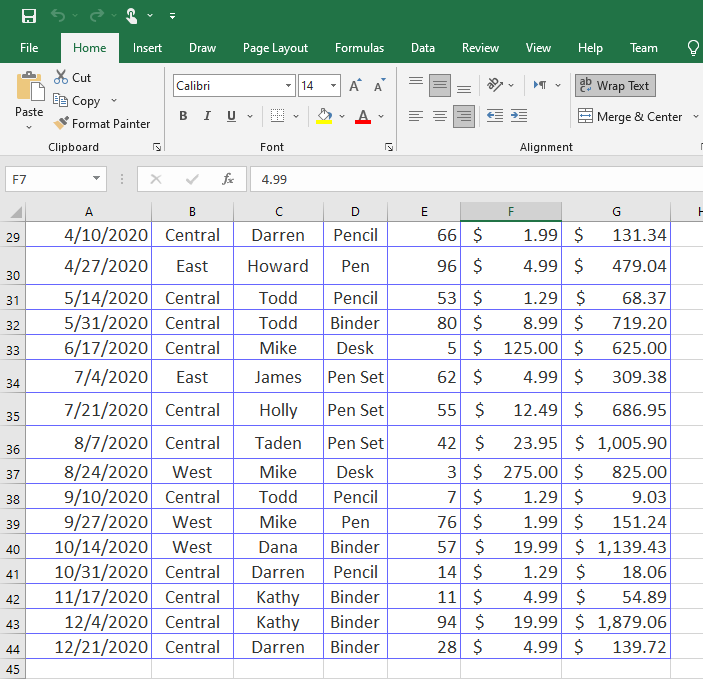Click the Redo arrow icon

coord(97,16)
